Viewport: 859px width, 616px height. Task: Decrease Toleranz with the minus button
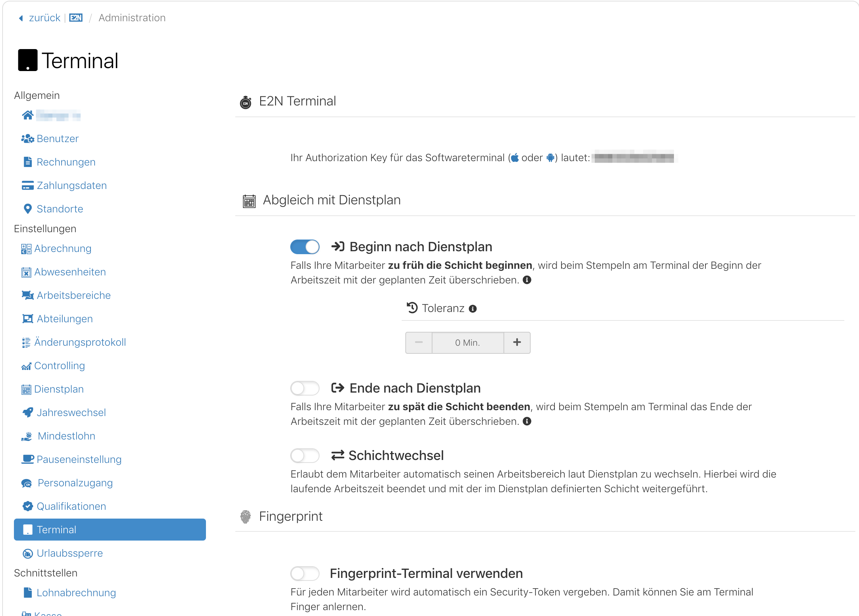coord(419,343)
